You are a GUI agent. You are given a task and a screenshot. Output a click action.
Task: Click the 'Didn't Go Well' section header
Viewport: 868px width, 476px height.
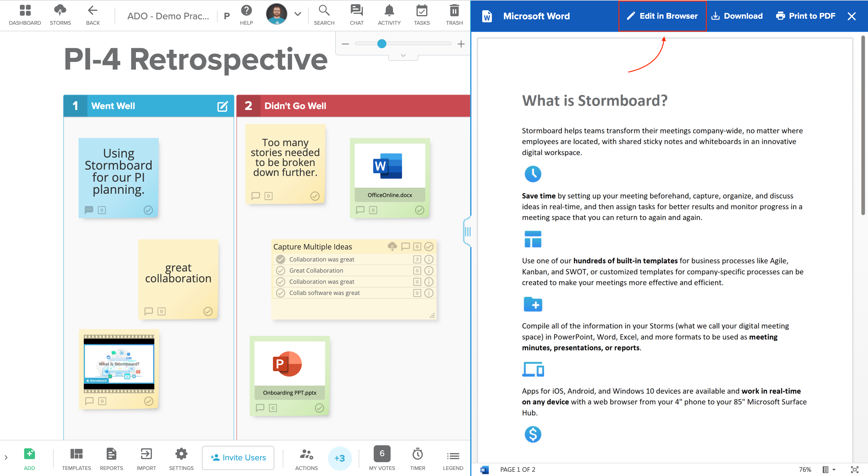tap(354, 106)
